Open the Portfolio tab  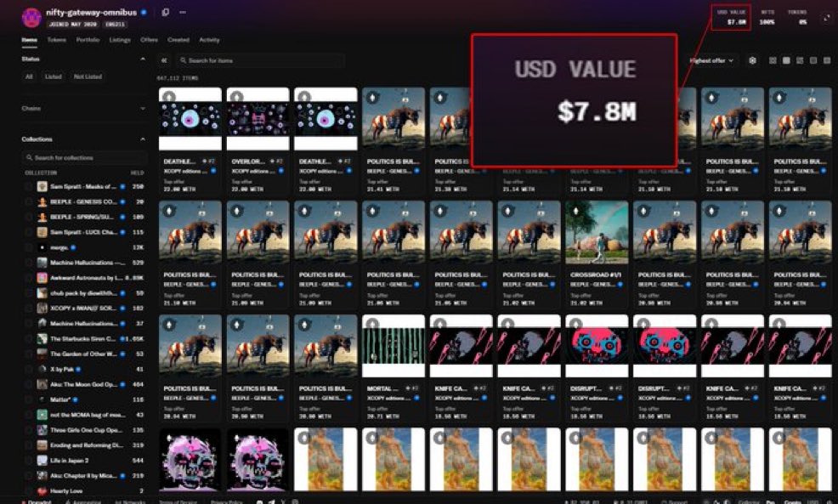pyautogui.click(x=88, y=40)
